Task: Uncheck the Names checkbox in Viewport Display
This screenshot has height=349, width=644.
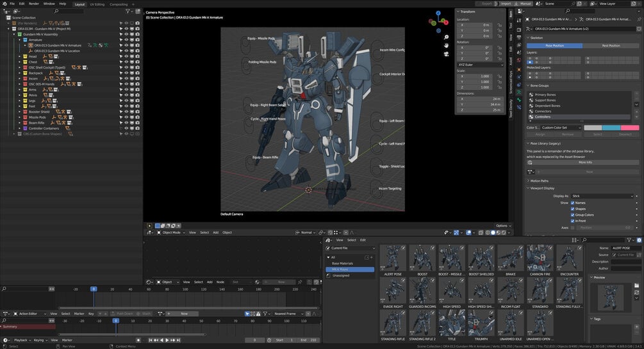Action: click(x=573, y=202)
